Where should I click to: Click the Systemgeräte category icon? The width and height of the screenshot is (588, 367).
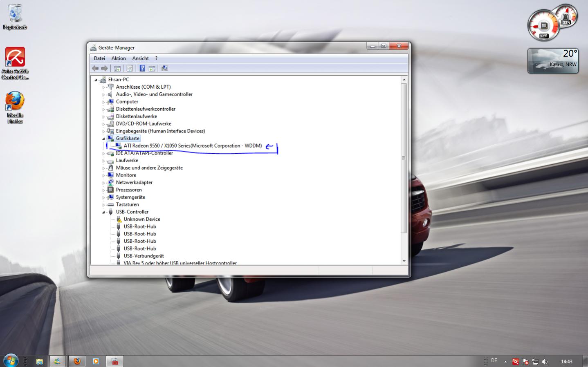(110, 197)
